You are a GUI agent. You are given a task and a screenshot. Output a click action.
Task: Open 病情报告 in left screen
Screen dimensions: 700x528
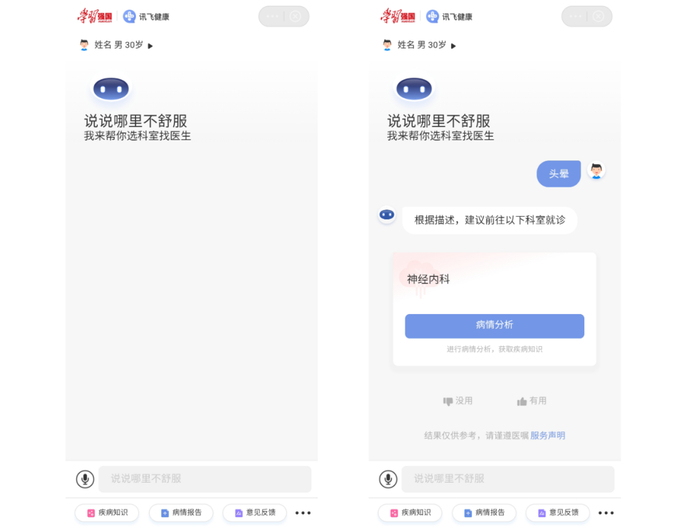(181, 512)
